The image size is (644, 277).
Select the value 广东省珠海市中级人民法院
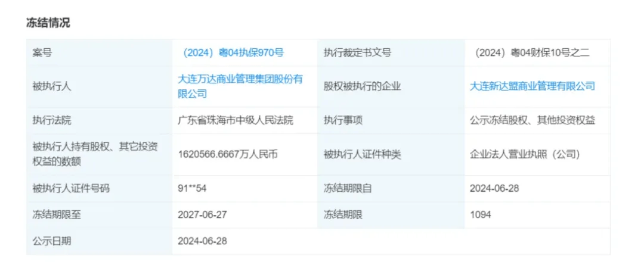[236, 121]
